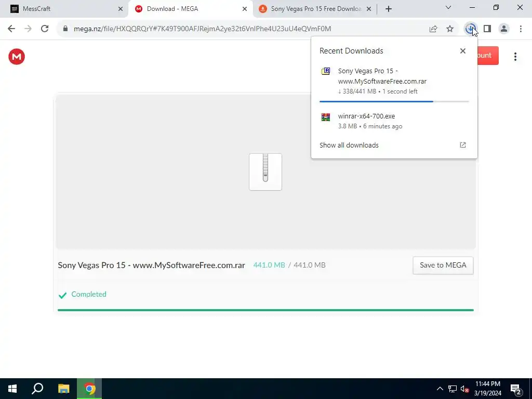
Task: Click the blue download progress bar in popup
Action: (394, 101)
